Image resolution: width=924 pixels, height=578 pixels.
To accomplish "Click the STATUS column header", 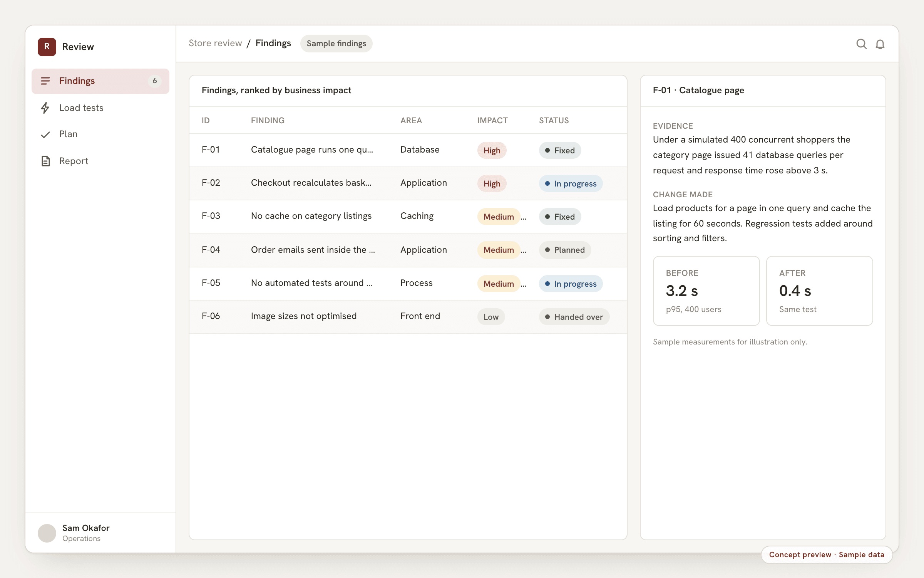I will tap(554, 120).
